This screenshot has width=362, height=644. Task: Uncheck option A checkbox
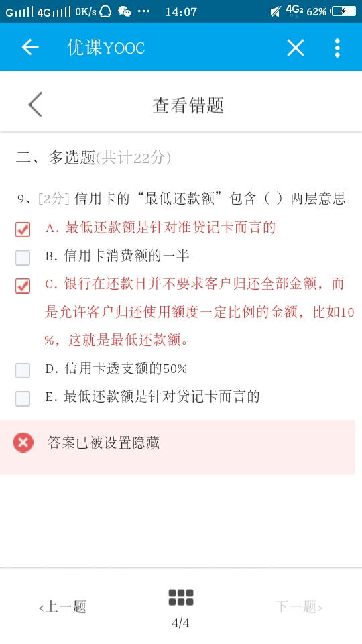[x=23, y=229]
